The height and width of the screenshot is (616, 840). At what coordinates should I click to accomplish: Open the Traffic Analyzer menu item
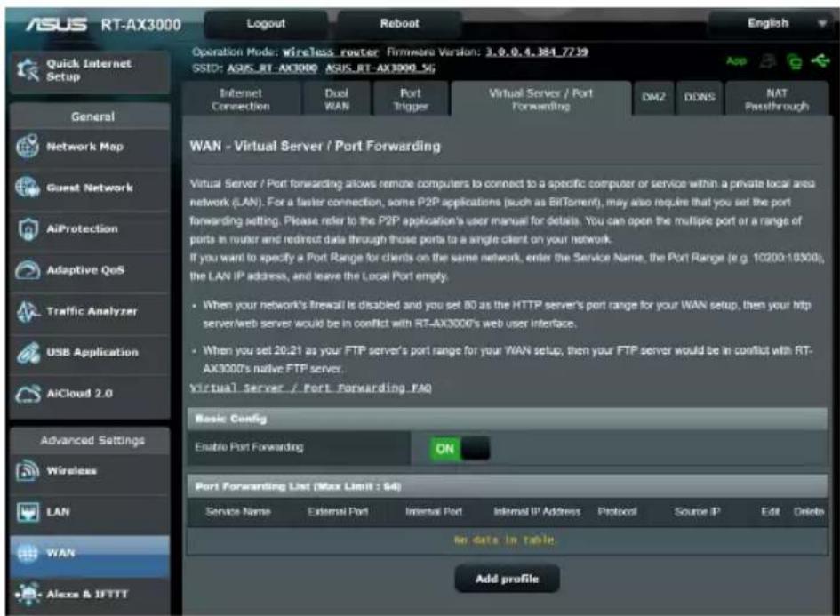pos(90,311)
